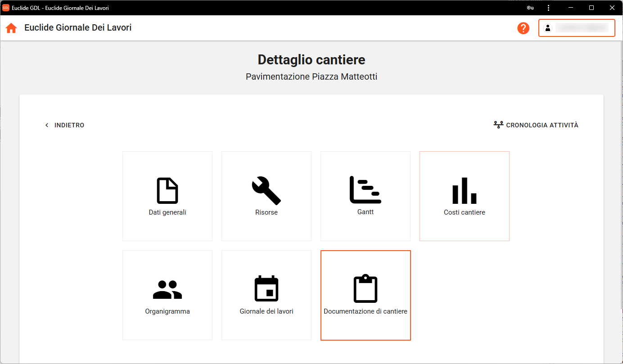Open CRONOLOGIA ATTIVITÀ history
This screenshot has height=364, width=623.
(x=536, y=125)
